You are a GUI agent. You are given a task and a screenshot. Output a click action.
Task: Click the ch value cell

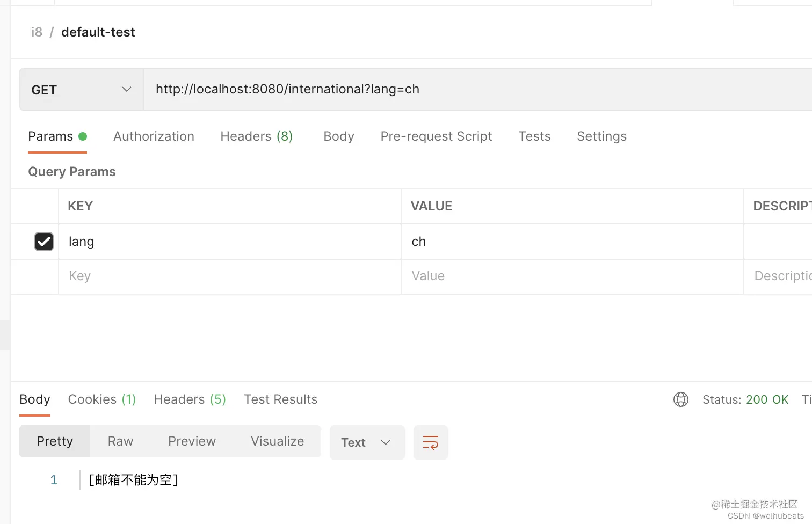click(x=572, y=242)
